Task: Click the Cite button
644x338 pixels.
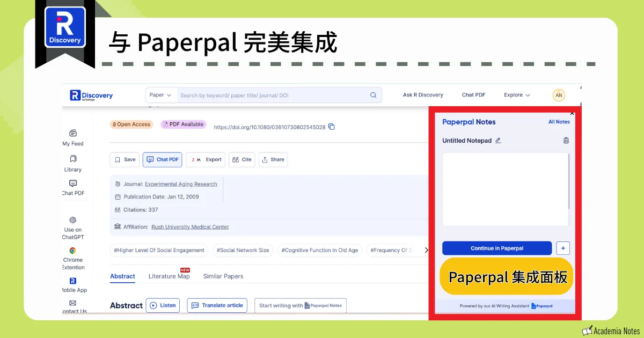Action: [x=241, y=159]
